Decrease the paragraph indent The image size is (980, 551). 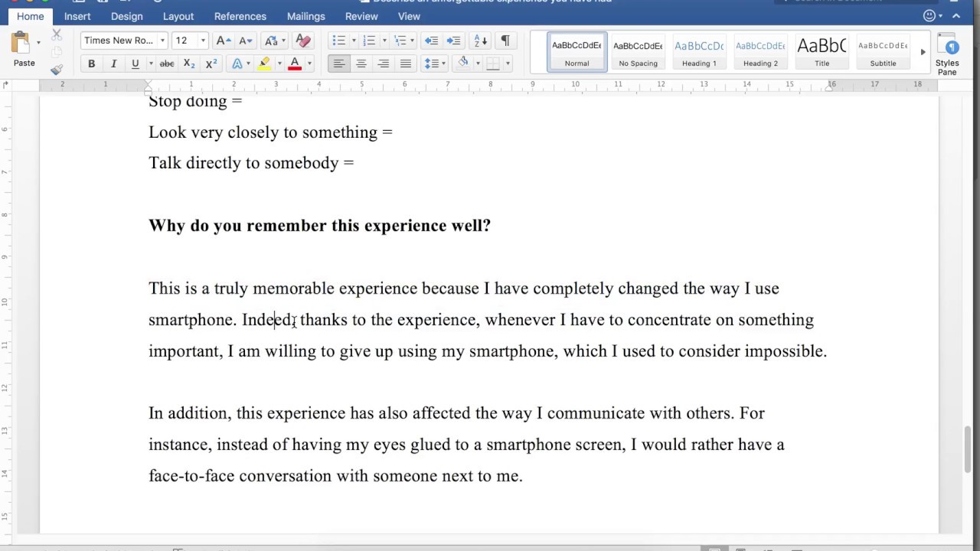(x=431, y=41)
